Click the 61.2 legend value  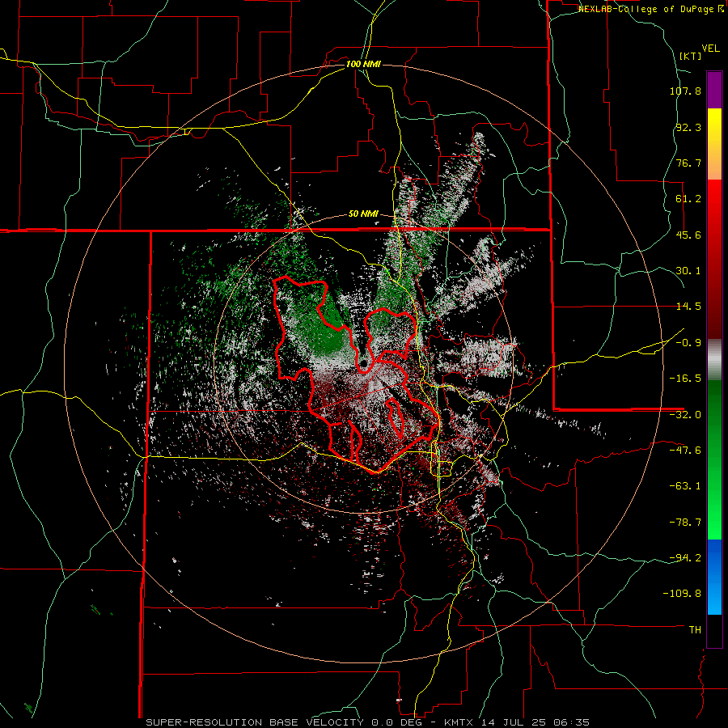tap(688, 199)
